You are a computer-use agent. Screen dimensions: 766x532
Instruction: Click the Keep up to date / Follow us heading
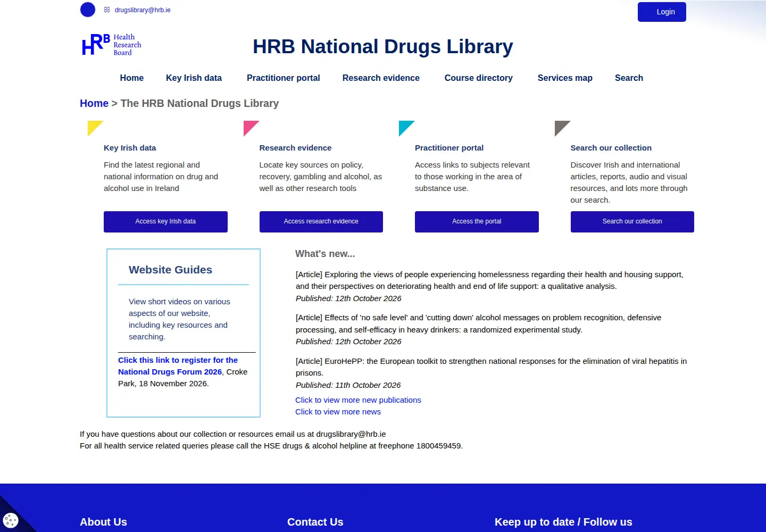[x=563, y=522]
